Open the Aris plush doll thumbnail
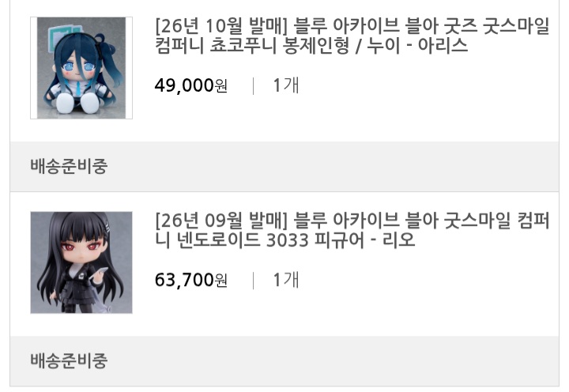The width and height of the screenshot is (569, 392). pos(81,68)
